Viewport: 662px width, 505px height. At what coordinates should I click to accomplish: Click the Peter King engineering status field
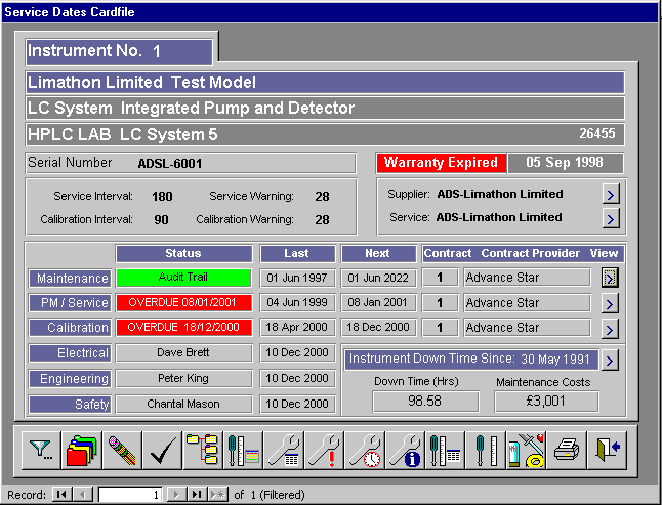[x=184, y=378]
